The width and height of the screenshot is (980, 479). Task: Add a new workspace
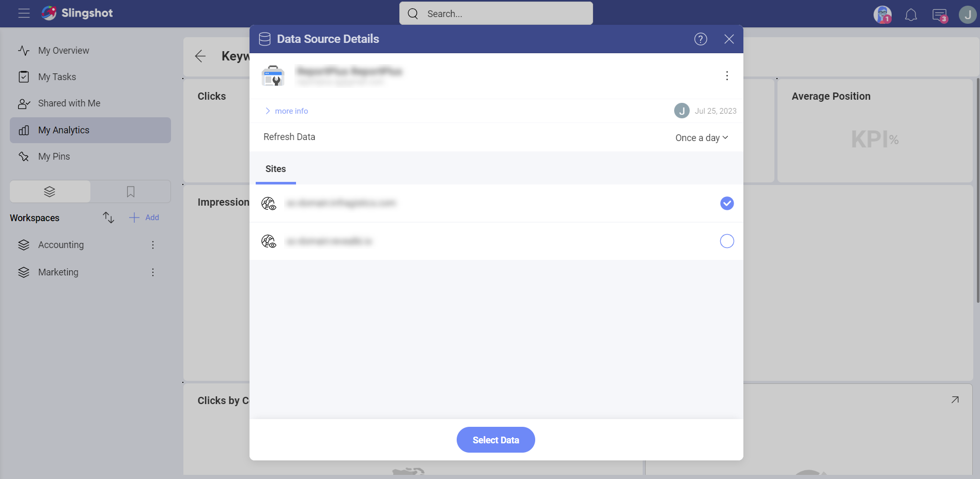(144, 218)
